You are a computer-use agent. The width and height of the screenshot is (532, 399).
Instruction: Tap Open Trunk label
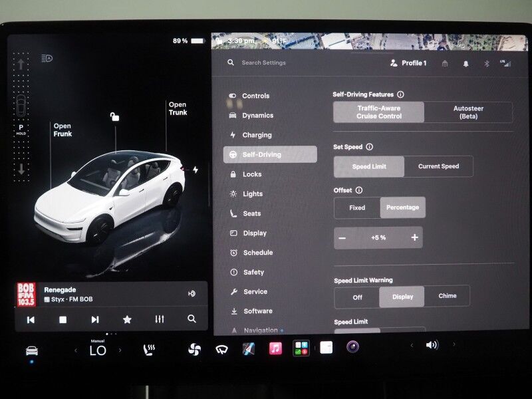pos(178,108)
